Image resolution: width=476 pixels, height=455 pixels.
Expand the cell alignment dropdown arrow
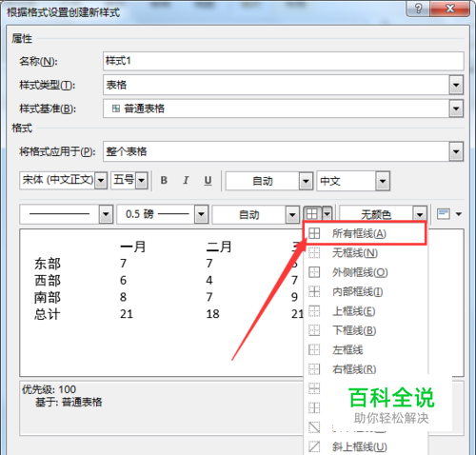[459, 214]
